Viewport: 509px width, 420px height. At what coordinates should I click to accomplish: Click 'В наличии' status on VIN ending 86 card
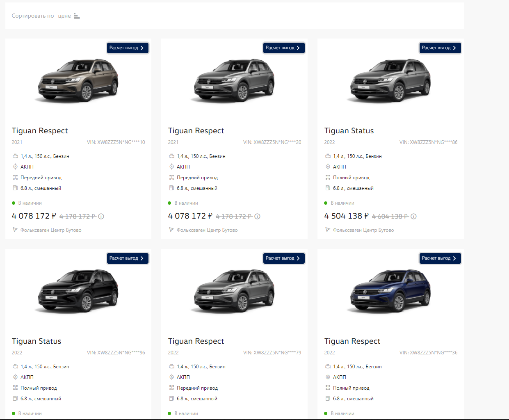click(342, 203)
